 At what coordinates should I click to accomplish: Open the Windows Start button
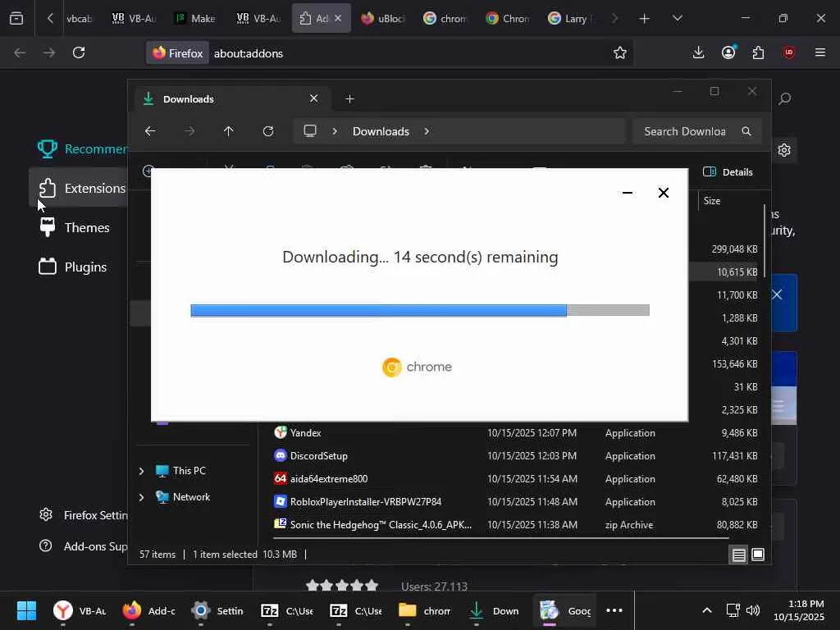[26, 610]
